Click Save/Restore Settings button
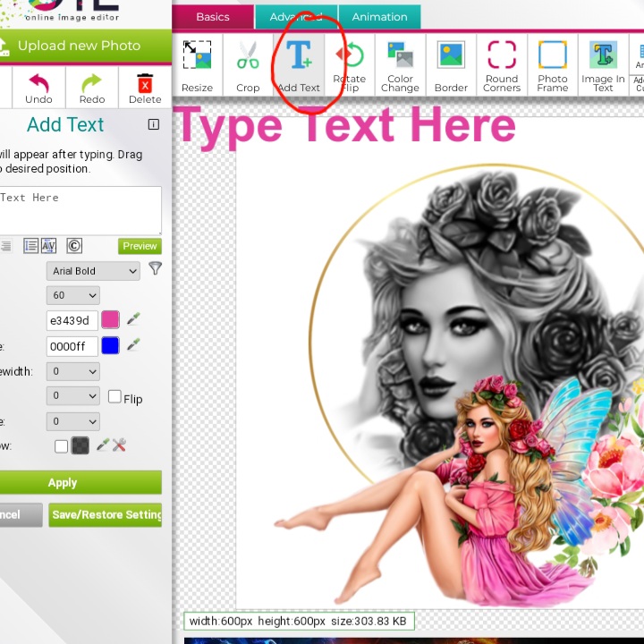The image size is (644, 644). click(106, 514)
